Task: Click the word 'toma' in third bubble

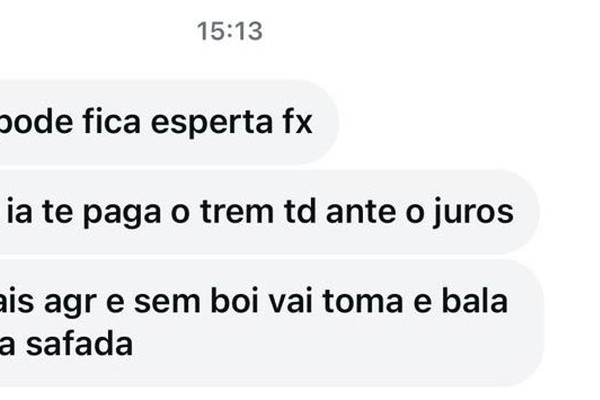Action: coord(363,302)
